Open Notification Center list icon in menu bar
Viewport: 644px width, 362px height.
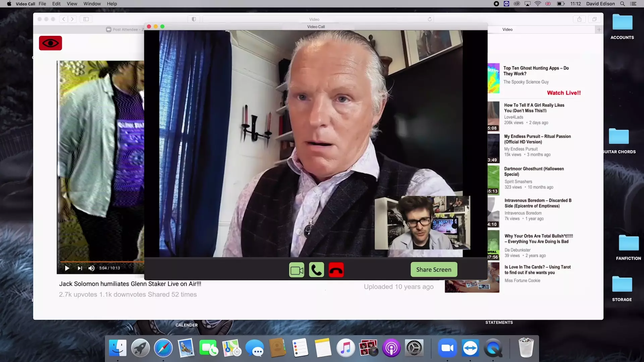click(x=633, y=4)
